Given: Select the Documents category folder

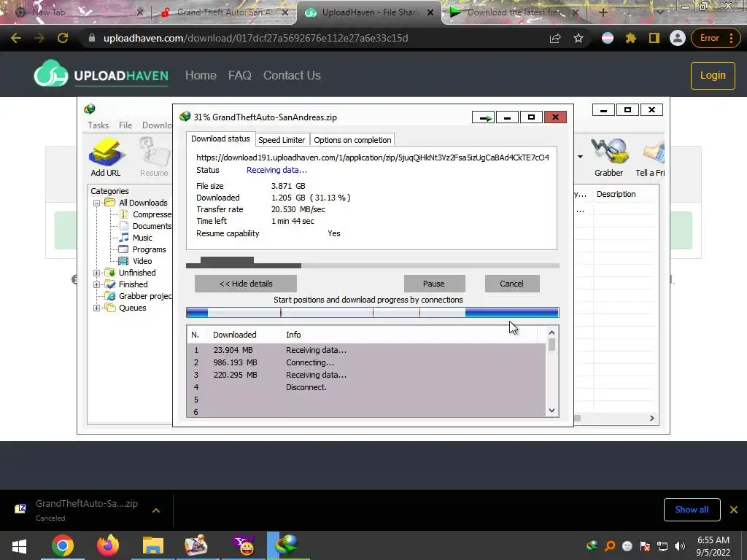Looking at the screenshot, I should (x=145, y=226).
